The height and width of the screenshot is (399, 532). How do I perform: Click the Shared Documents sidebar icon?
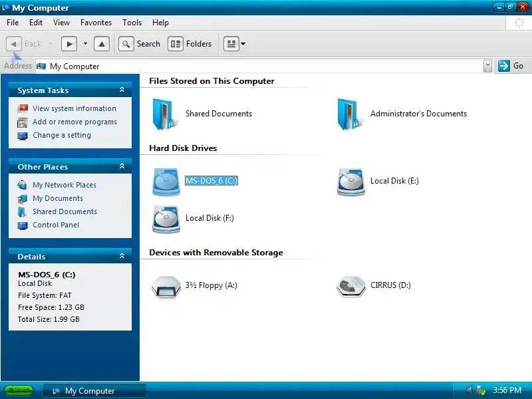(x=22, y=212)
